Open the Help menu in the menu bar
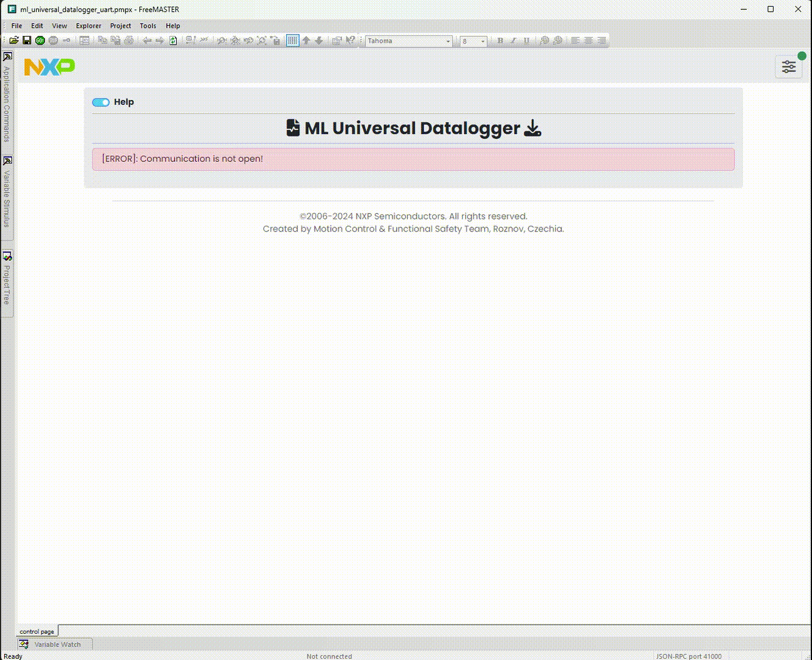The width and height of the screenshot is (812, 660). pyautogui.click(x=173, y=26)
